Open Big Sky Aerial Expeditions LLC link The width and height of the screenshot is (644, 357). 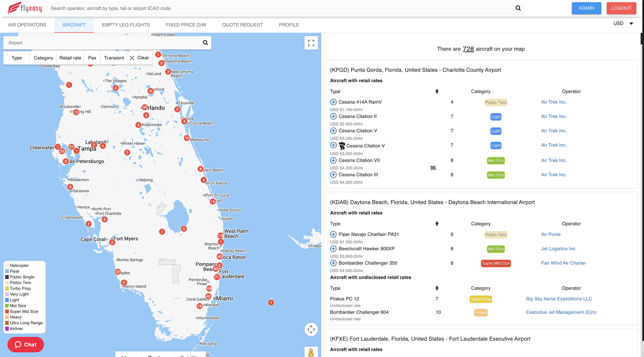click(559, 299)
